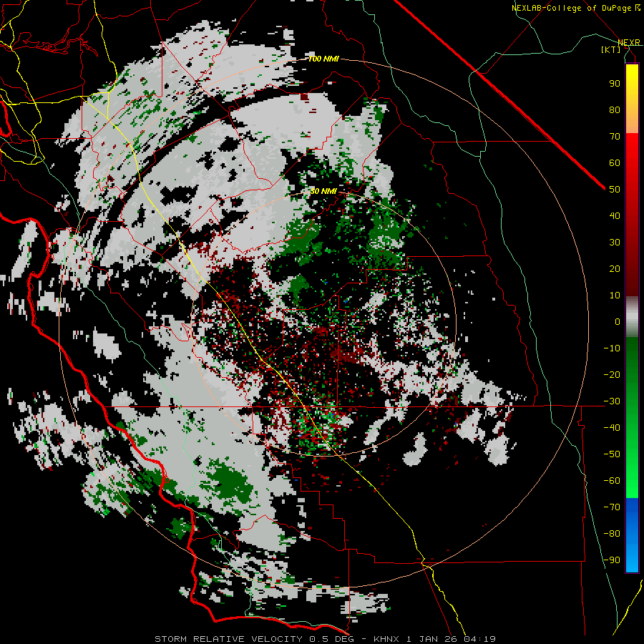The image size is (644, 644).
Task: Click the -10 value on the velocity scale
Action: (612, 348)
